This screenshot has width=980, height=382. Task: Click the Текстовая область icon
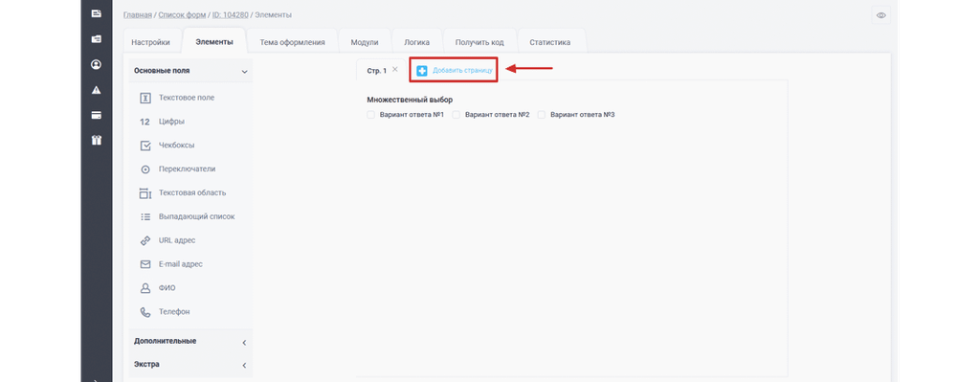point(145,193)
